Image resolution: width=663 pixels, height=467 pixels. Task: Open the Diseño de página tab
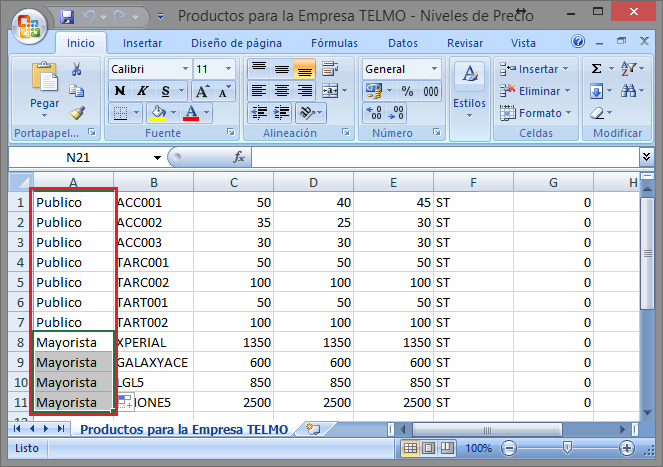tap(236, 43)
